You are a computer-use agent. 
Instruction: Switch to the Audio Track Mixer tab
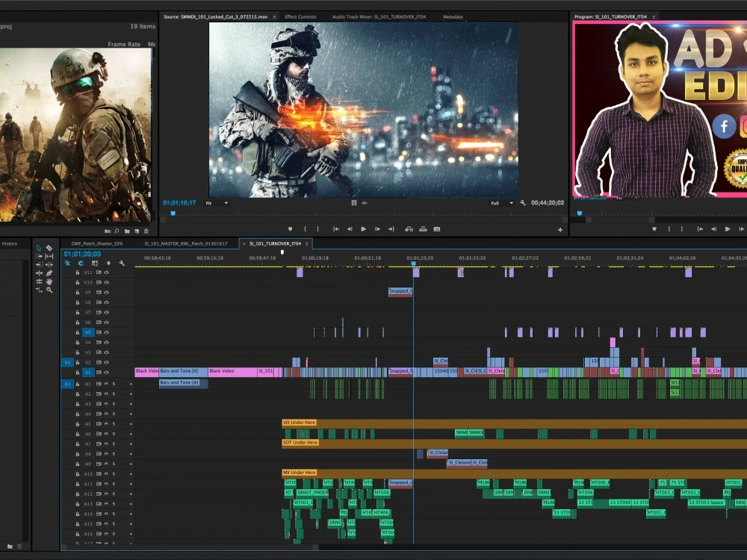pyautogui.click(x=379, y=16)
